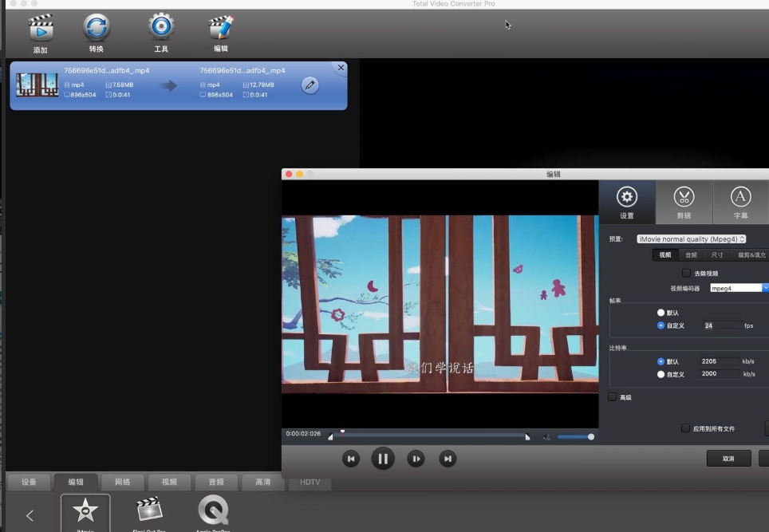Adjust the volume slider

coord(575,437)
